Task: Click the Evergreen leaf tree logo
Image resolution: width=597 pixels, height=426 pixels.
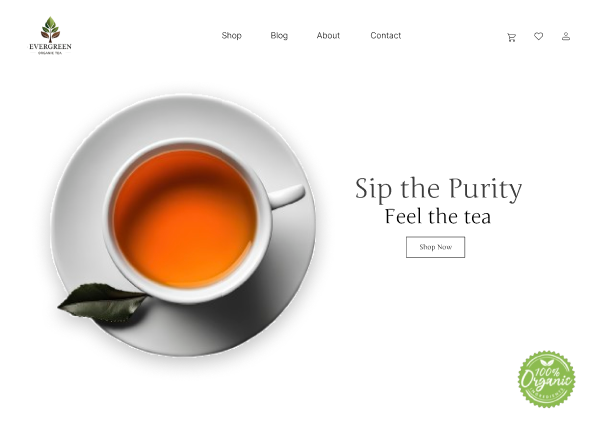Action: pyautogui.click(x=50, y=29)
